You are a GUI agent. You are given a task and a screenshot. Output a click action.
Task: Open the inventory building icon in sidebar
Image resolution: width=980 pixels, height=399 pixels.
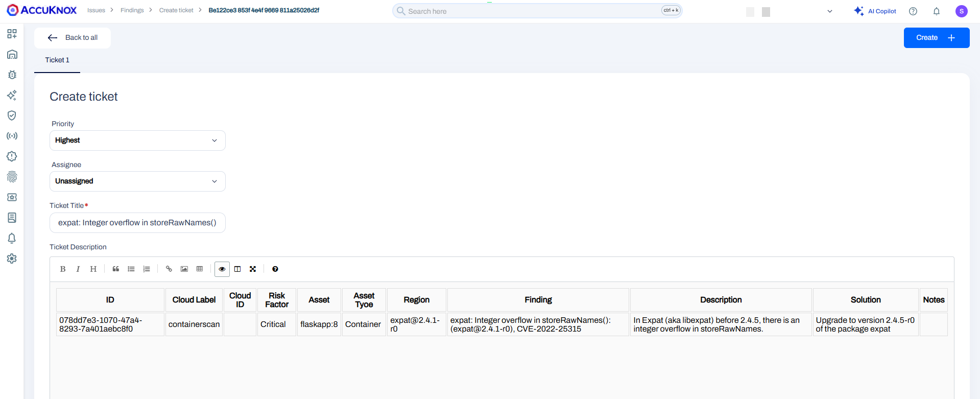click(12, 54)
